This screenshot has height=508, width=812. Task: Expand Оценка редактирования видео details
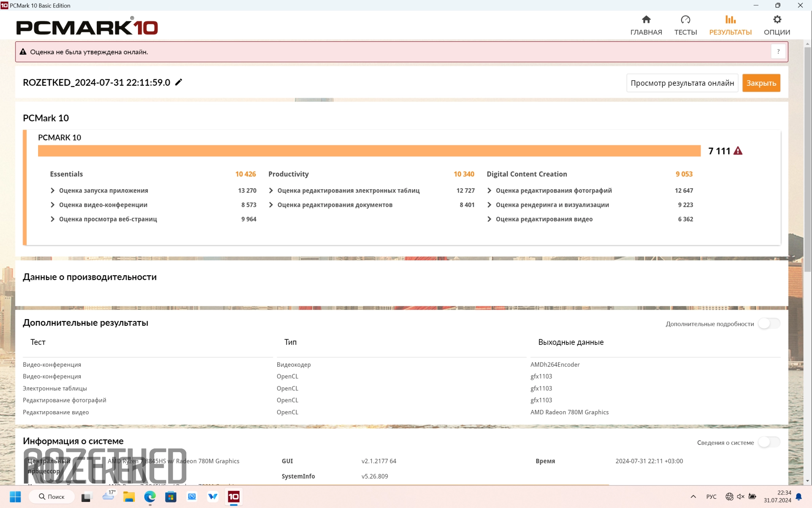(489, 219)
